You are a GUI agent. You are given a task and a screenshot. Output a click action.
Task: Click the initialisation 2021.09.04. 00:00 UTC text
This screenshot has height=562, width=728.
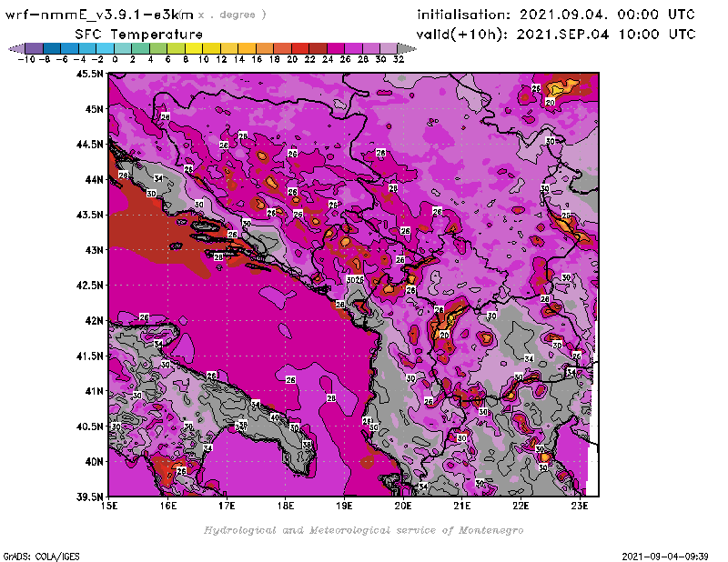pyautogui.click(x=556, y=15)
